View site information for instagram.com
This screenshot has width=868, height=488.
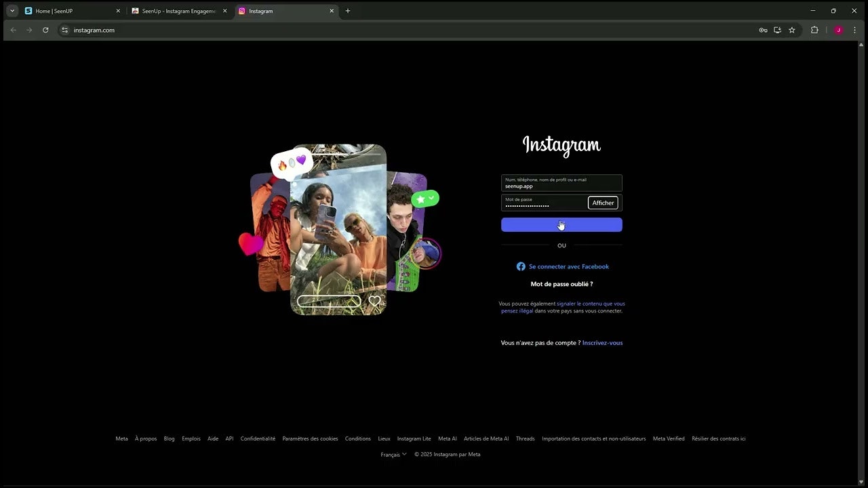point(65,30)
